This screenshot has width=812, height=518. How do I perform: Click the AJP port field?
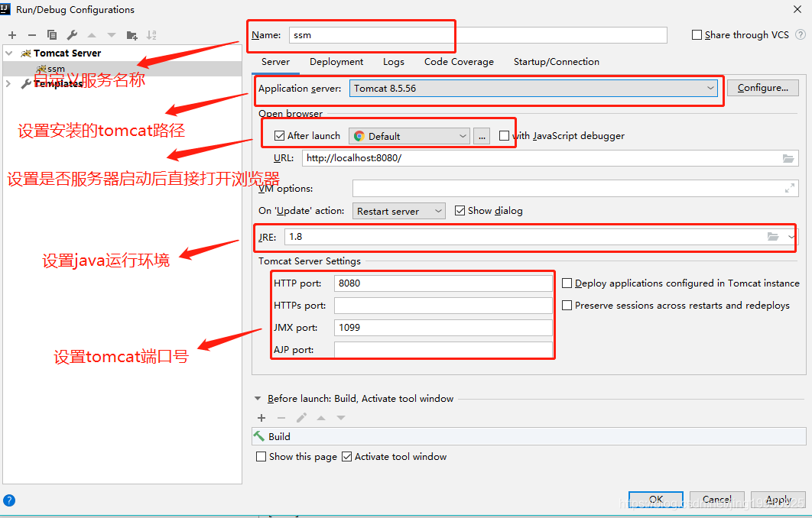pos(443,350)
